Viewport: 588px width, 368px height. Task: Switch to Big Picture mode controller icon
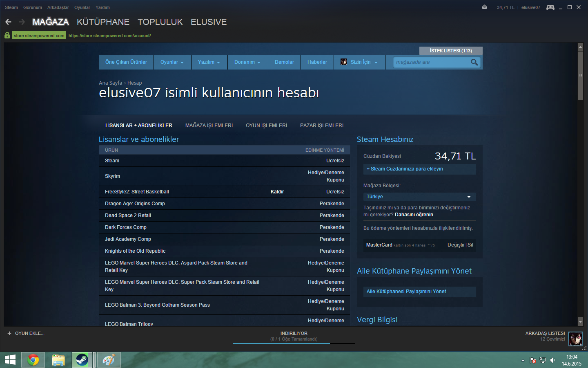pos(550,7)
